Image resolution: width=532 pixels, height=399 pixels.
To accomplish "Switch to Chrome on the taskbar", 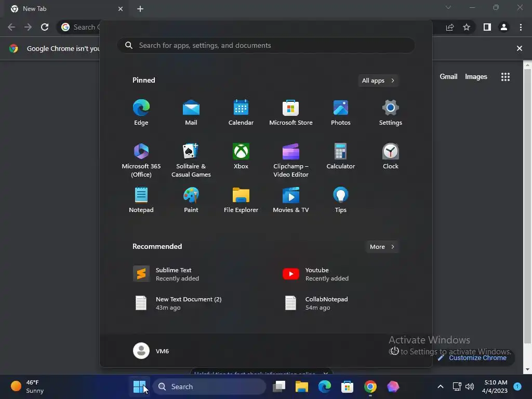I will point(370,387).
